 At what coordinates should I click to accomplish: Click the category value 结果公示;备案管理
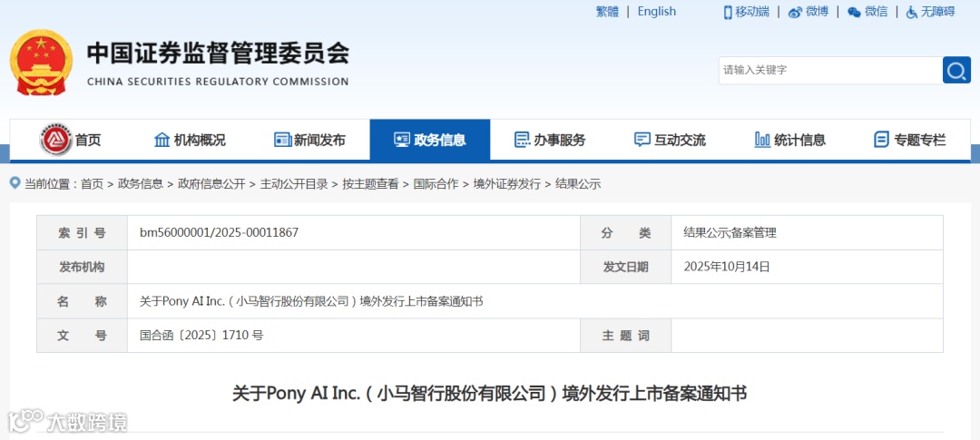coord(730,233)
